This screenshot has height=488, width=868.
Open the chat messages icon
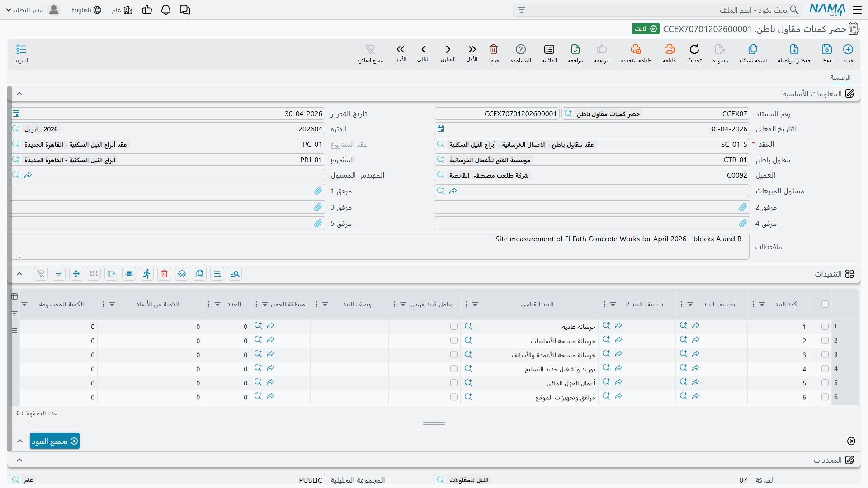185,10
